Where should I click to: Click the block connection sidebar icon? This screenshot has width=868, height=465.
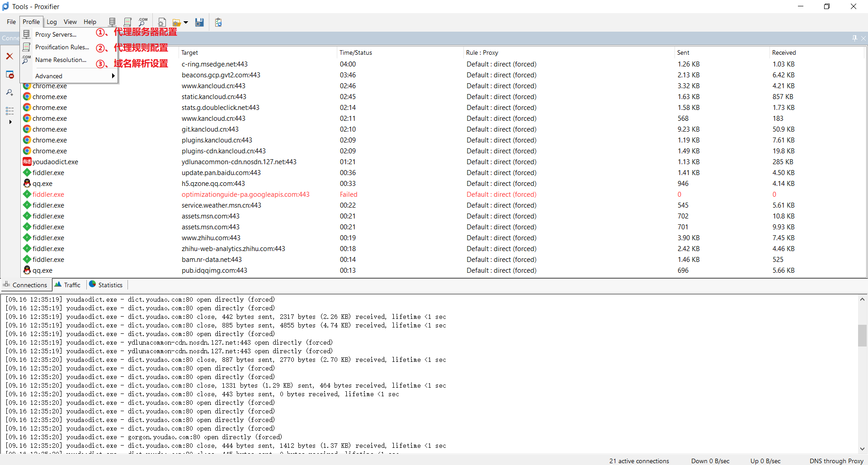(x=9, y=75)
